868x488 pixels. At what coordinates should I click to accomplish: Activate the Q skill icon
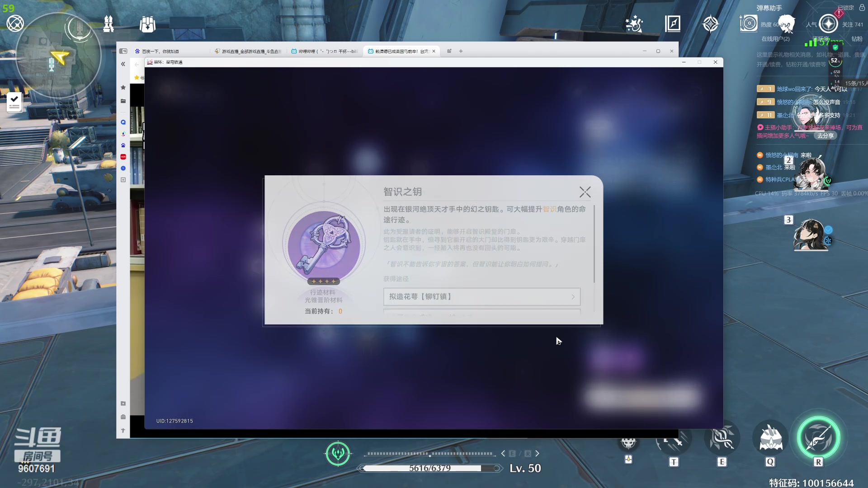[x=770, y=438]
